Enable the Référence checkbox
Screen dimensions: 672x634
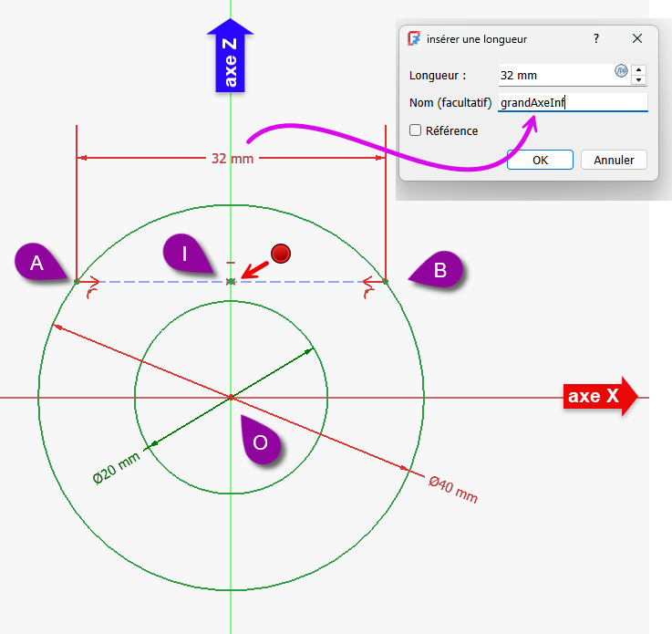(x=416, y=130)
